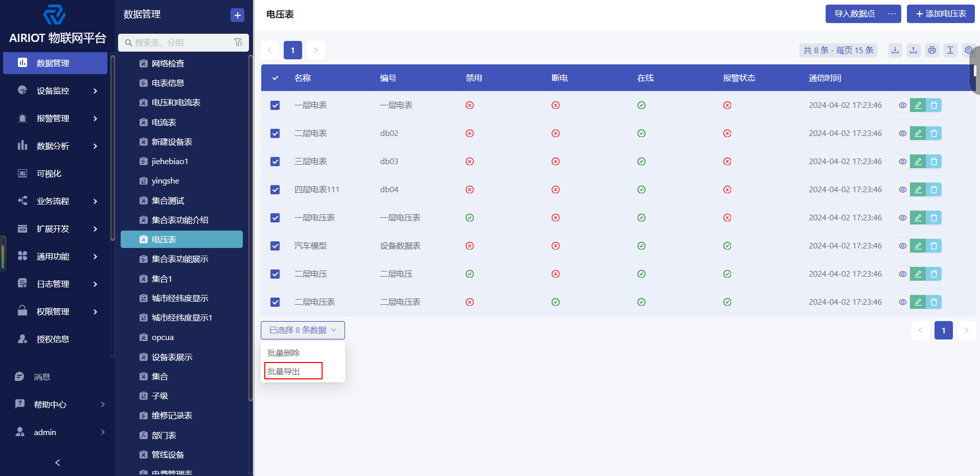Image resolution: width=980 pixels, height=476 pixels.
Task: Click the more options ellipsis beside 导入数据点
Action: click(892, 14)
